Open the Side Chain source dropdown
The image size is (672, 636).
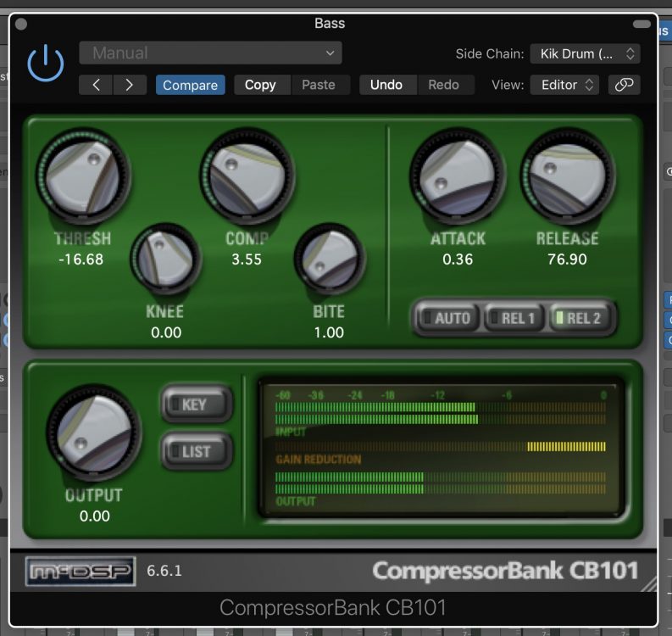(585, 54)
